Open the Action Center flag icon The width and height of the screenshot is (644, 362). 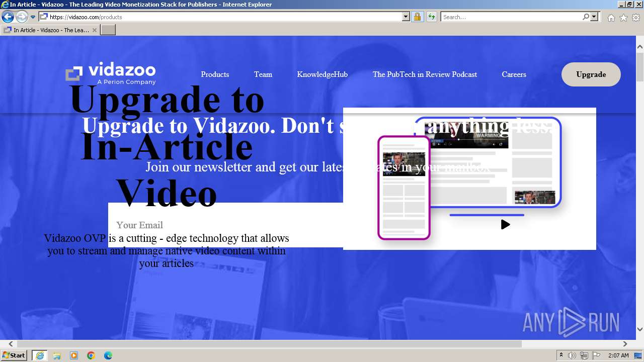point(596,355)
